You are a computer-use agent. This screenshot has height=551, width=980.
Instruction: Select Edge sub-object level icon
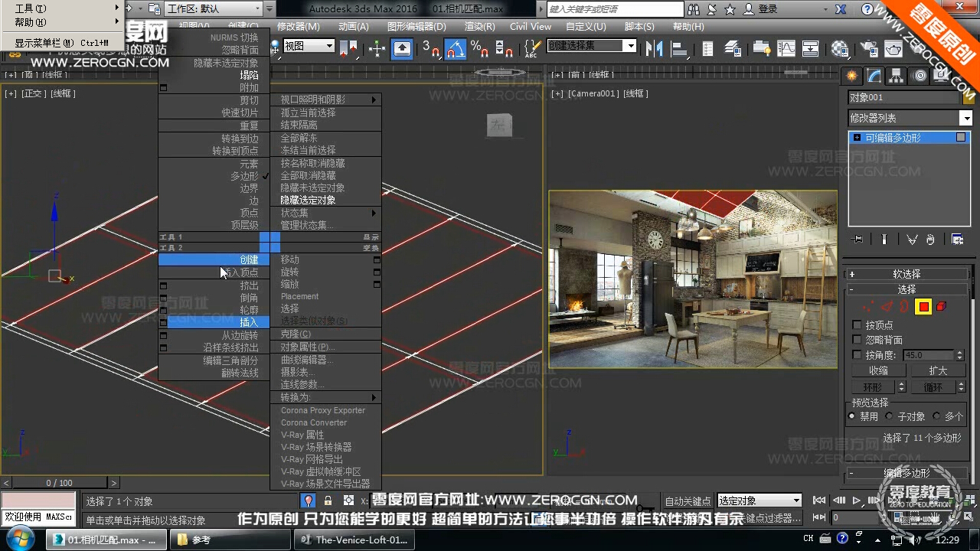pyautogui.click(x=887, y=307)
